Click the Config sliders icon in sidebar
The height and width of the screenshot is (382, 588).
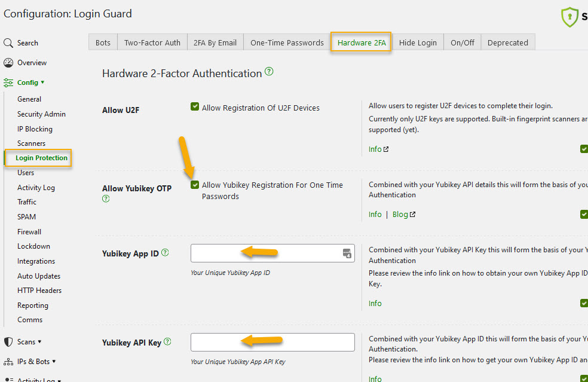tap(9, 82)
